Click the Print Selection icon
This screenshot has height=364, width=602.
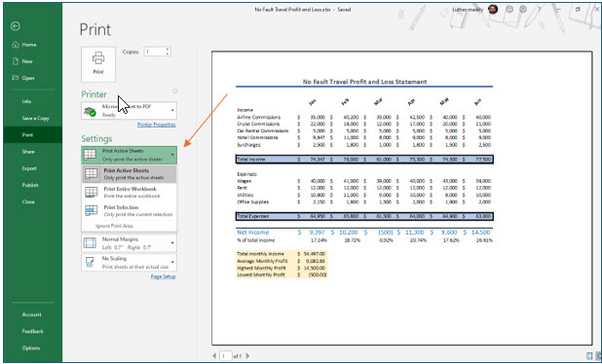pos(91,210)
